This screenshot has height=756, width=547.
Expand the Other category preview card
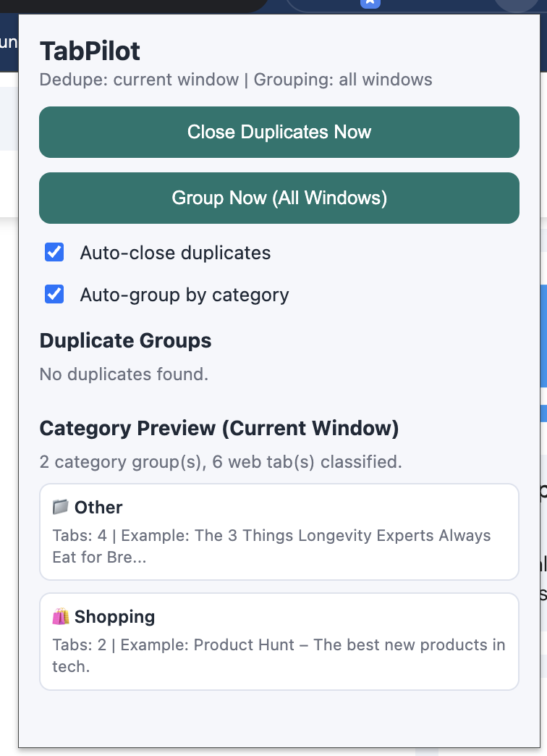(x=279, y=532)
